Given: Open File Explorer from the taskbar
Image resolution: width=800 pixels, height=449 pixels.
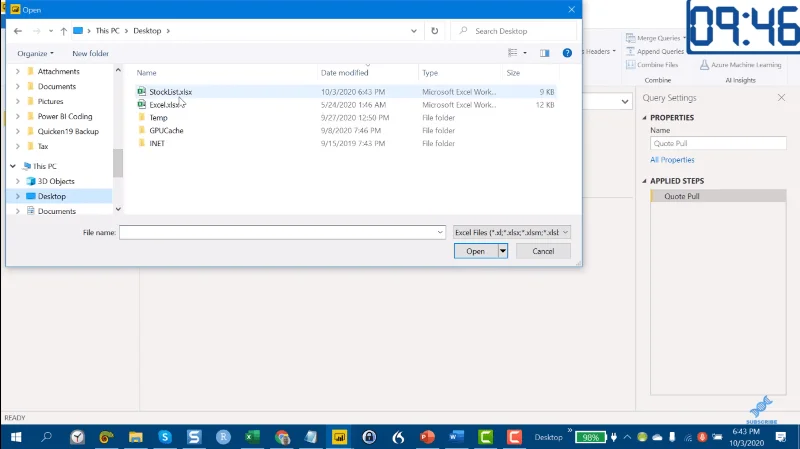Looking at the screenshot, I should click(135, 437).
